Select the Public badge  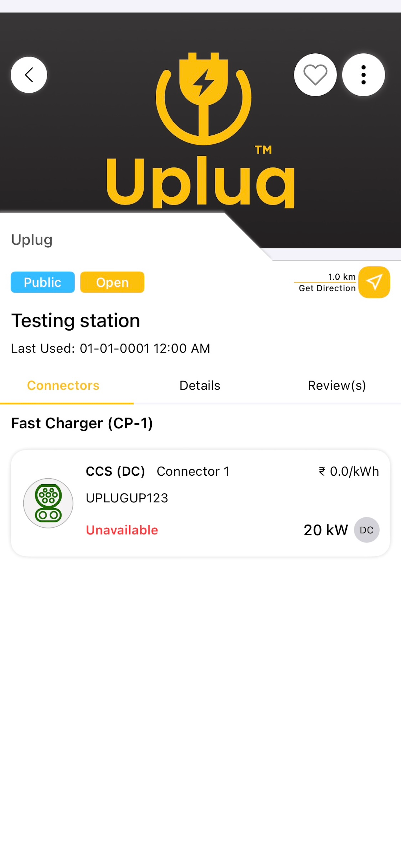pos(43,282)
